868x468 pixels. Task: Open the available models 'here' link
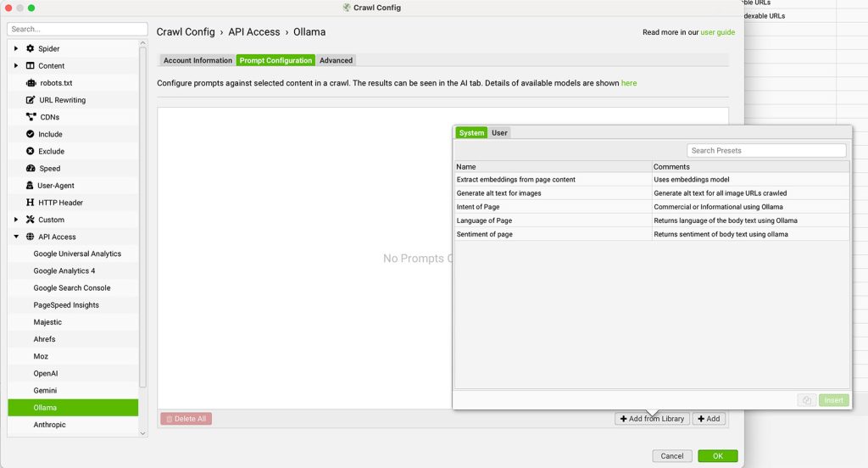(629, 83)
